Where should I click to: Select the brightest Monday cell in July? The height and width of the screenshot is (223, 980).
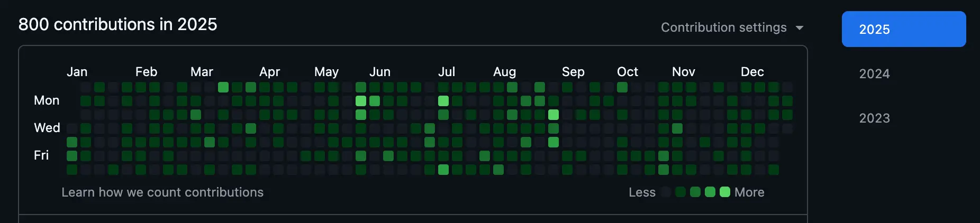[443, 101]
